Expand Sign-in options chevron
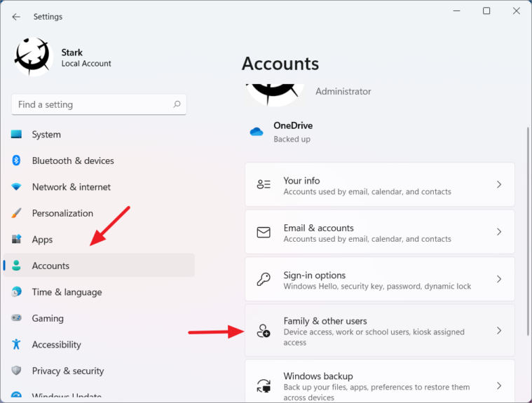 (x=499, y=279)
